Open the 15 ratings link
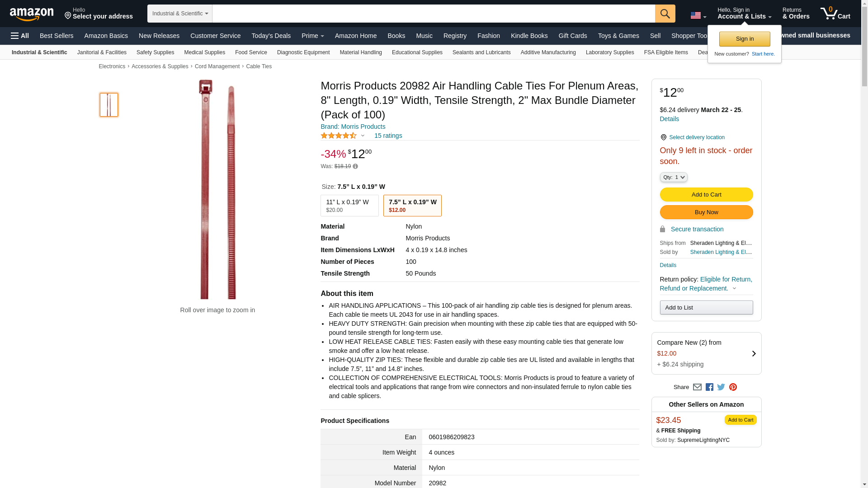 click(388, 136)
